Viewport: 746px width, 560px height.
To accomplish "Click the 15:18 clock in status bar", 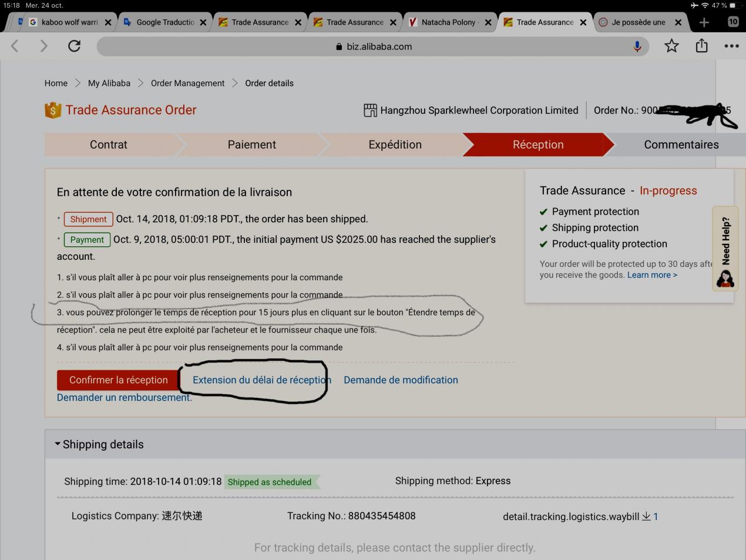I will click(x=12, y=5).
